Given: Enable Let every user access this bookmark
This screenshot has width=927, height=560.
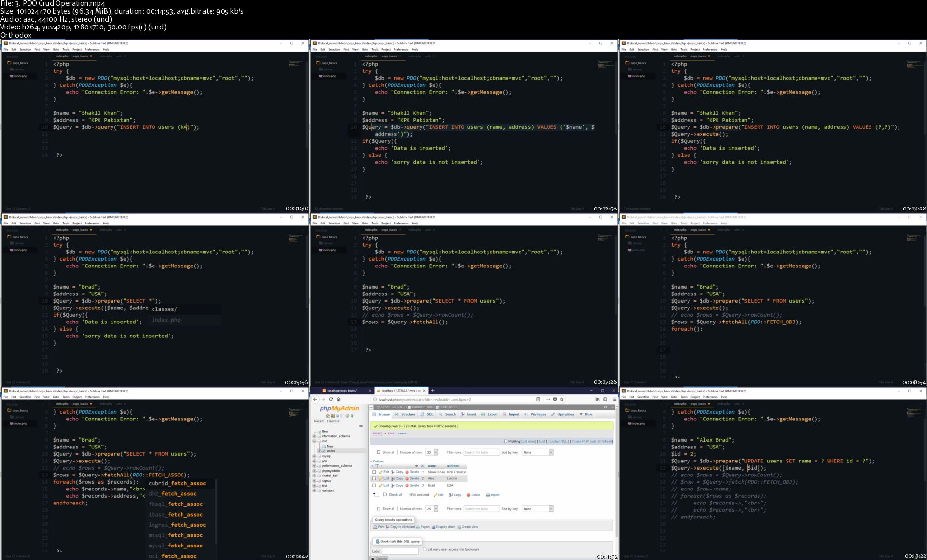Looking at the screenshot, I should coord(425,549).
